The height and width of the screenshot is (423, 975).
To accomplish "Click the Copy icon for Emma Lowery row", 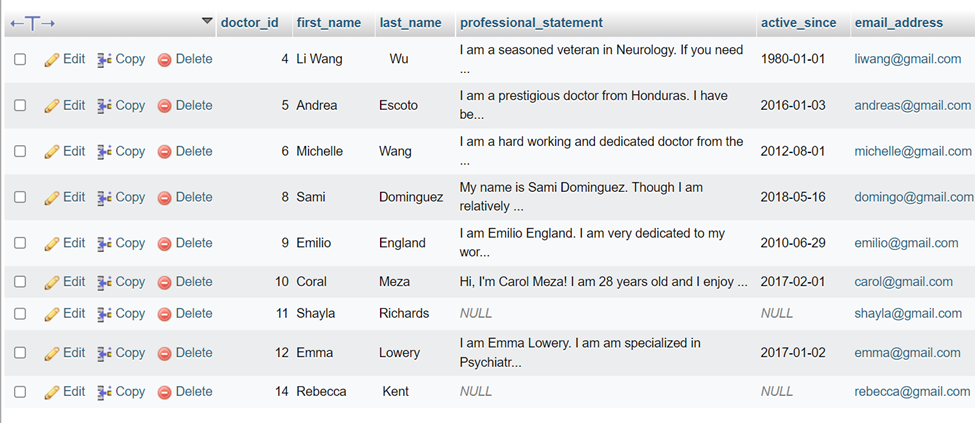I will coord(105,353).
